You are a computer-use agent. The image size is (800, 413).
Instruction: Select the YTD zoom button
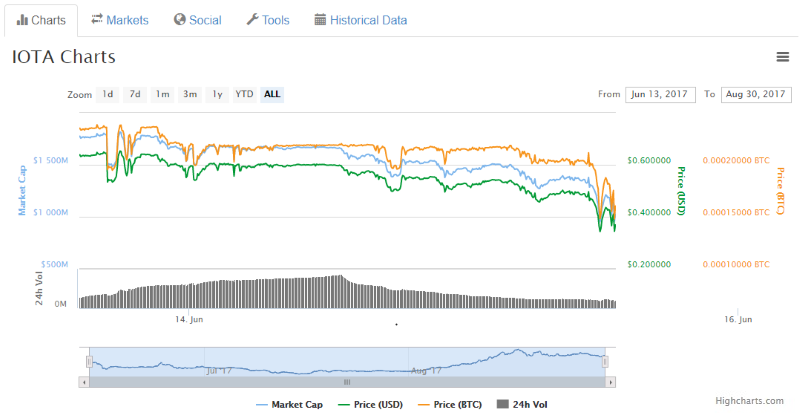pyautogui.click(x=244, y=94)
